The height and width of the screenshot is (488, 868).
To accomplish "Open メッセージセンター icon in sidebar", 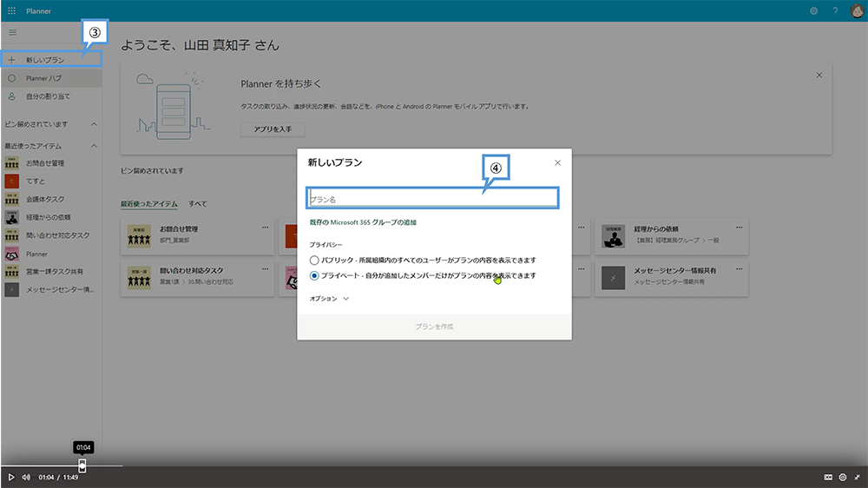I will (x=11, y=290).
